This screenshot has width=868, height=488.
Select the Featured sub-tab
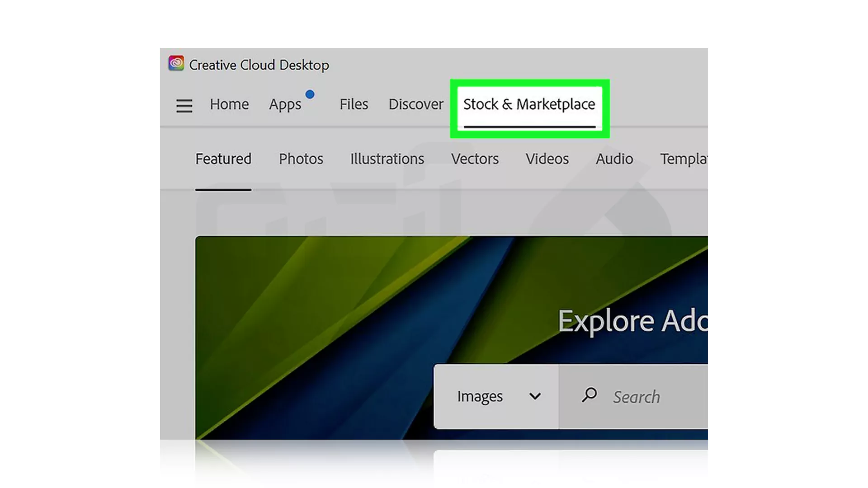pos(223,159)
